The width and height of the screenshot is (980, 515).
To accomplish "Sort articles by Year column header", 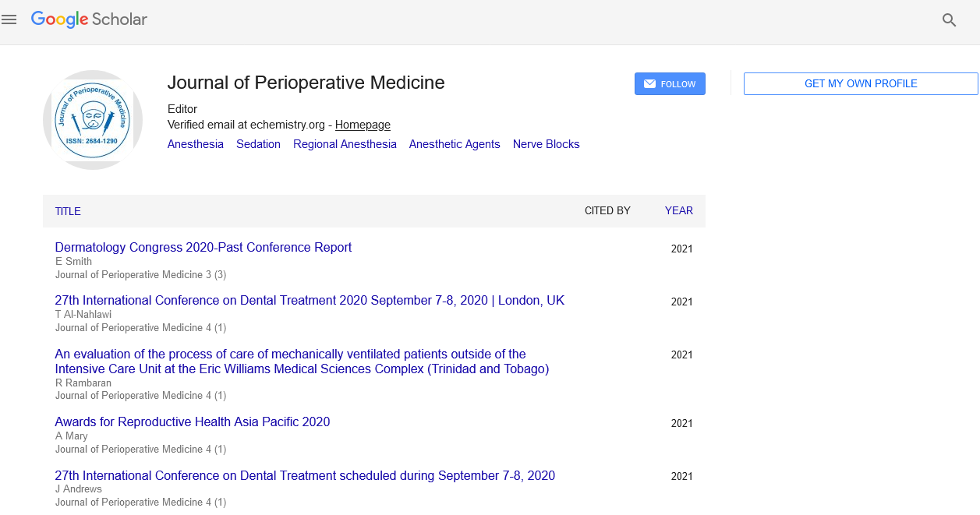I will click(678, 210).
